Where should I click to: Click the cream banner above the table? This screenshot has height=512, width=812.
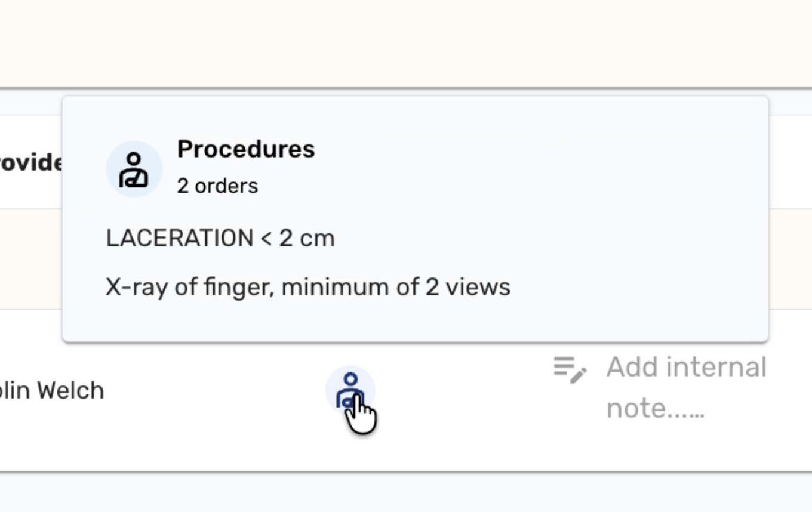406,43
